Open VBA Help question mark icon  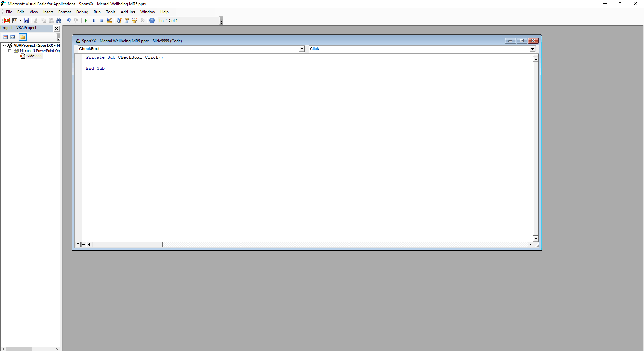pyautogui.click(x=152, y=20)
